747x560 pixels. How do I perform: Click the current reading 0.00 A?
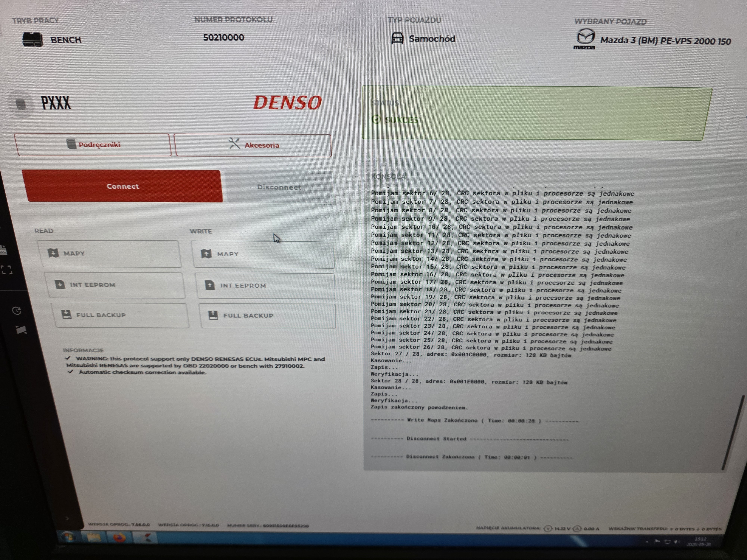[591, 529]
